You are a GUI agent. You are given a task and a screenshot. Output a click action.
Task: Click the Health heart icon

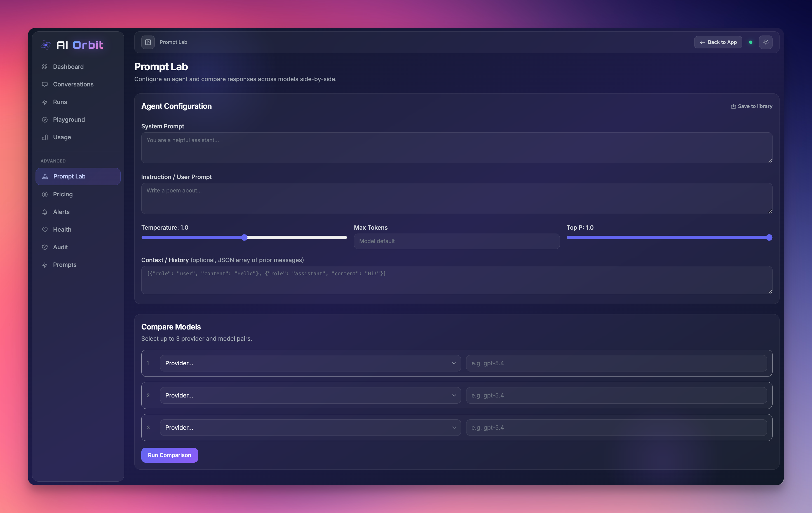click(x=44, y=230)
